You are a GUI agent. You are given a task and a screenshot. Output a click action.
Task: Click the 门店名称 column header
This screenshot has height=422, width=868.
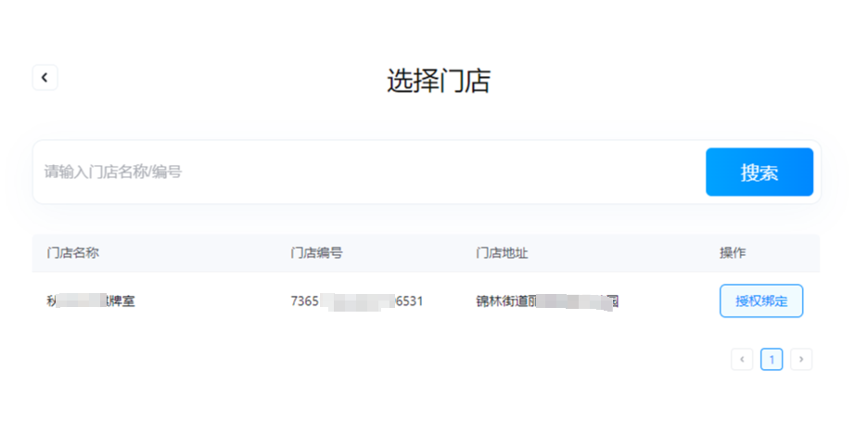tap(73, 253)
